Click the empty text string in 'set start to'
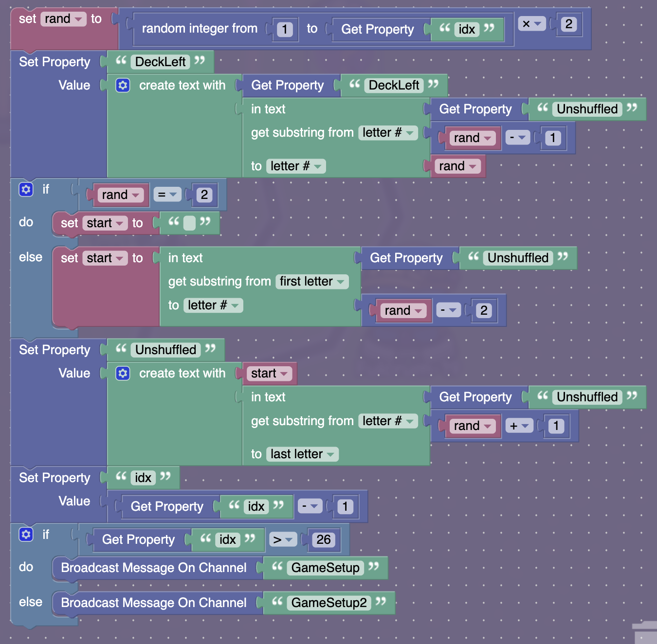The width and height of the screenshot is (657, 644). coord(189,223)
